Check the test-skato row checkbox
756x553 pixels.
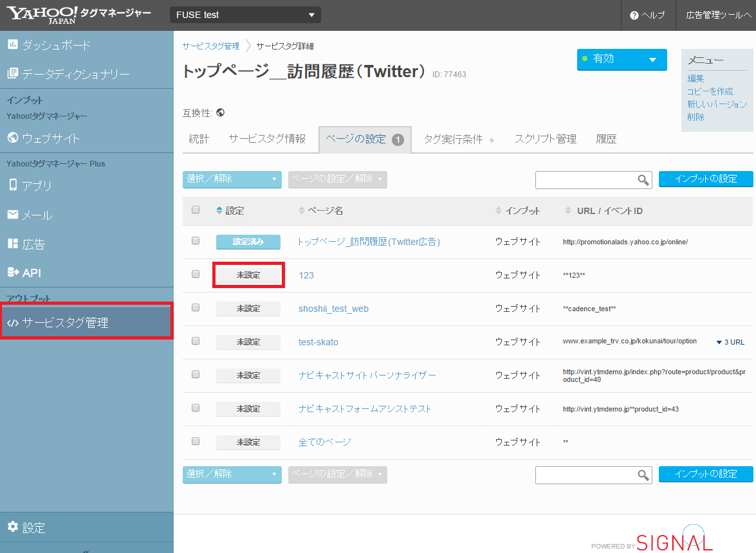[x=195, y=341]
